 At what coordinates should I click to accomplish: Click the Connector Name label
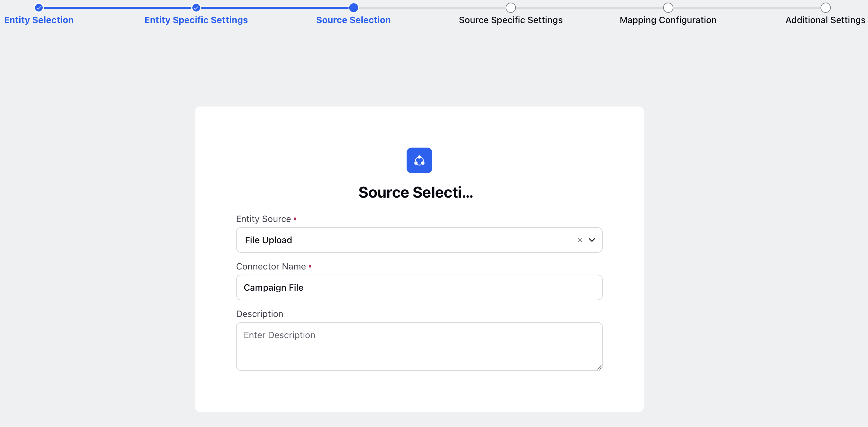coord(271,267)
